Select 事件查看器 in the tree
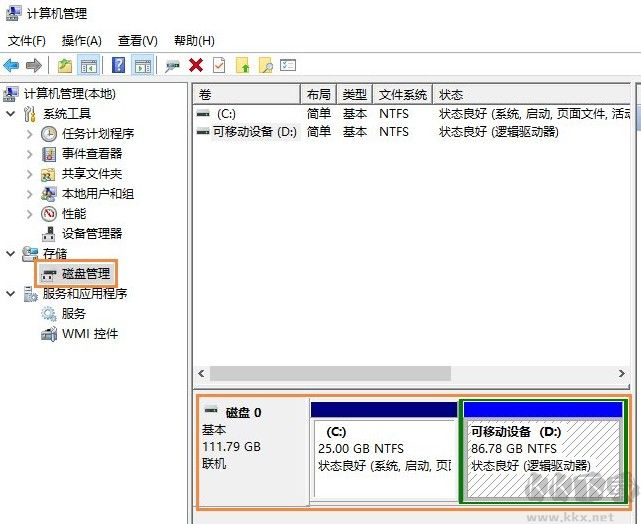The image size is (641, 524). coord(92,154)
